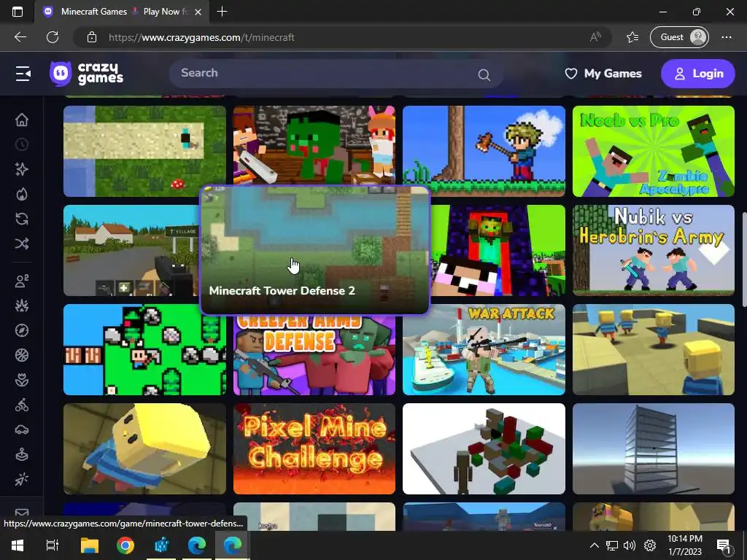Click the browser back arrow

pyautogui.click(x=20, y=37)
